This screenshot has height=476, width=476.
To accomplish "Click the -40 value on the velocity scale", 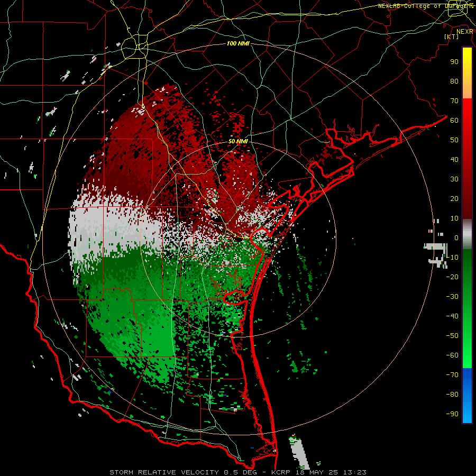I will 452,316.
